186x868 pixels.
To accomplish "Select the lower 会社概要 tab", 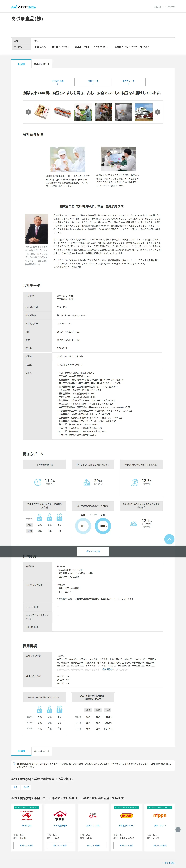I will tap(21, 751).
